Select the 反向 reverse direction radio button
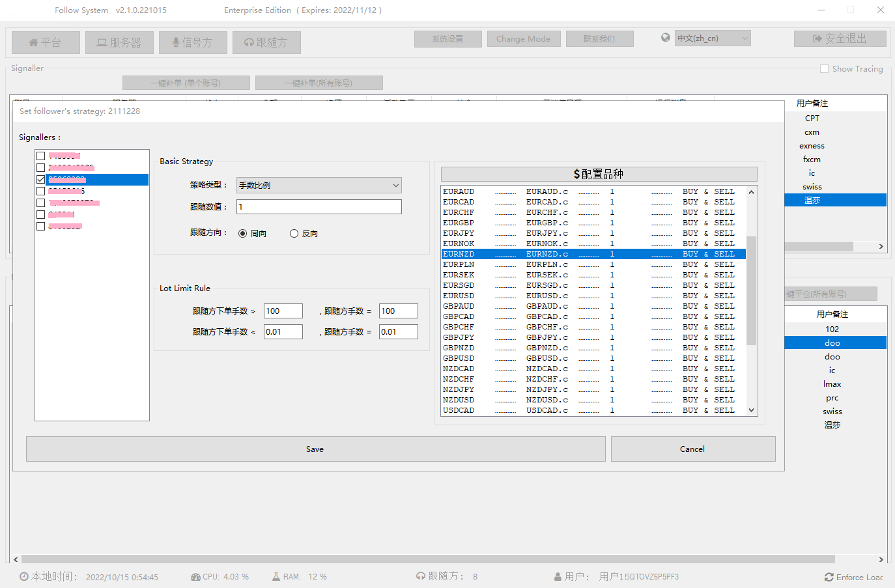 pyautogui.click(x=294, y=234)
